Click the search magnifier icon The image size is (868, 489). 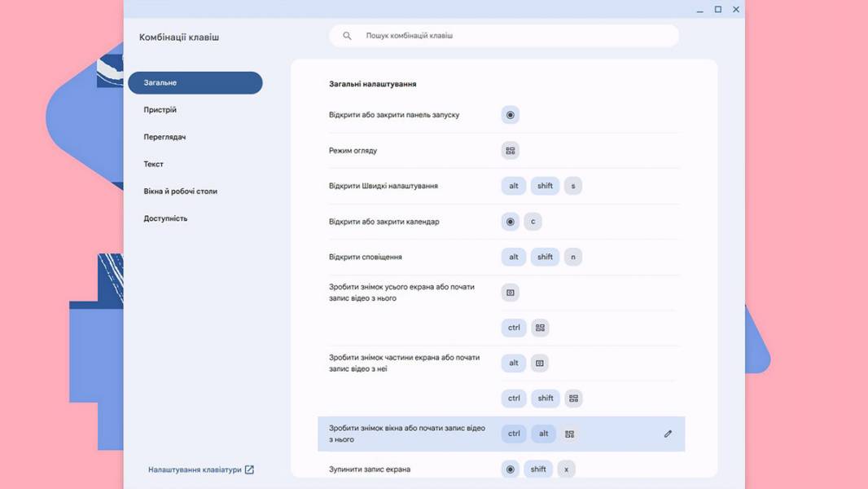click(347, 35)
